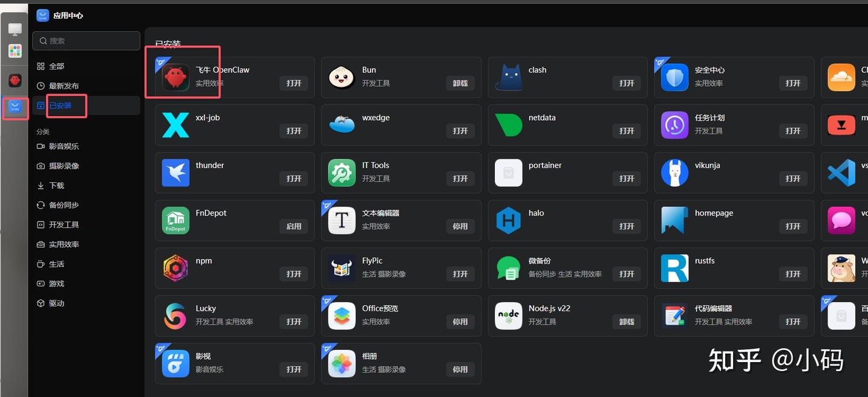The width and height of the screenshot is (868, 397).
Task: Click the xxl-job X icon
Action: pyautogui.click(x=175, y=125)
